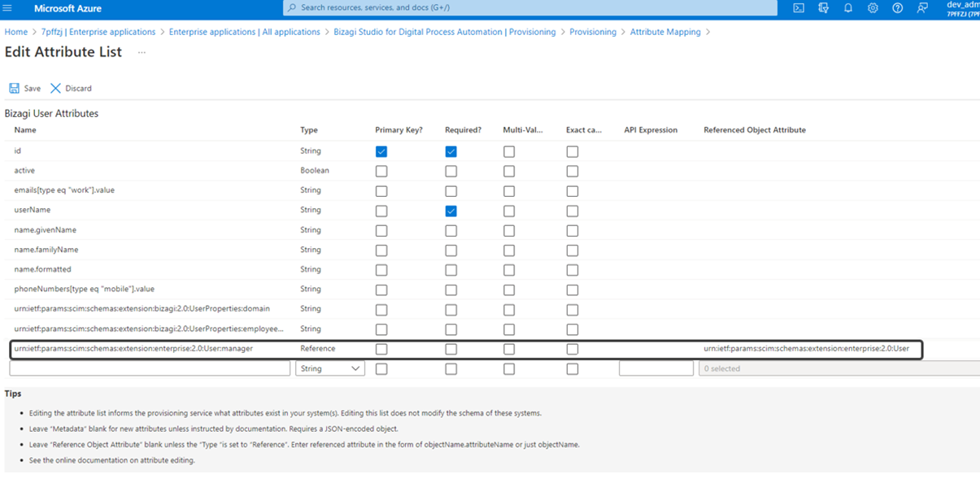Check Multi-Value for the active attribute
The width and height of the screenshot is (980, 479).
pyautogui.click(x=509, y=172)
